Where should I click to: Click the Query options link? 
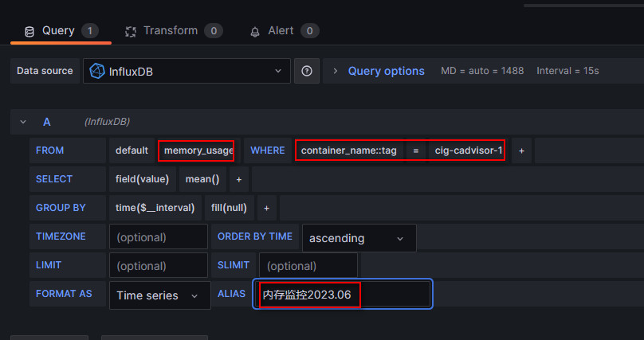click(386, 71)
